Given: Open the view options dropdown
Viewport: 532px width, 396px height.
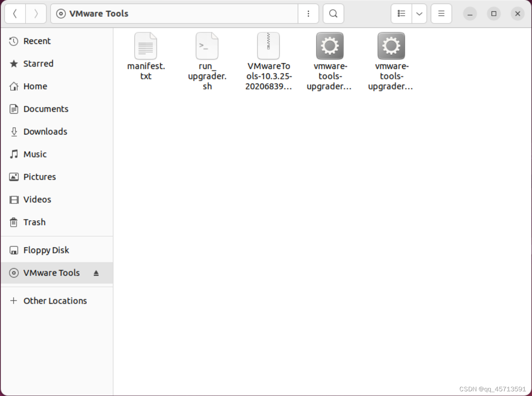Looking at the screenshot, I should coord(419,13).
